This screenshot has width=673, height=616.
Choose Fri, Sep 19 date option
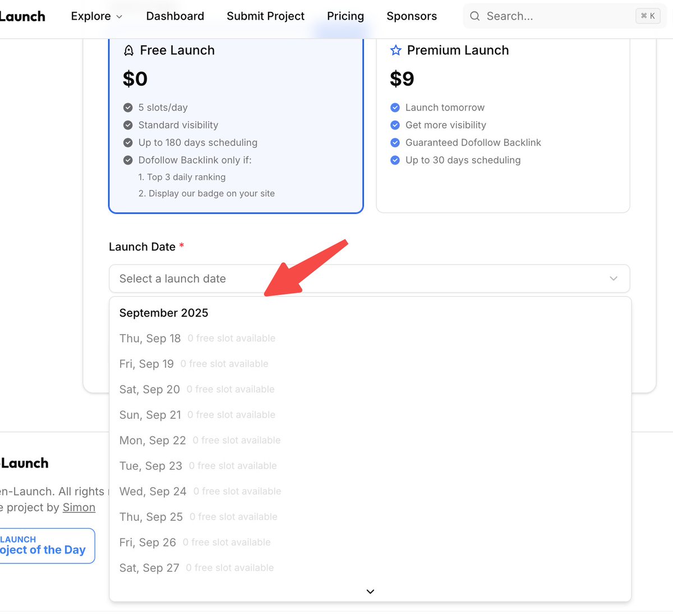370,364
